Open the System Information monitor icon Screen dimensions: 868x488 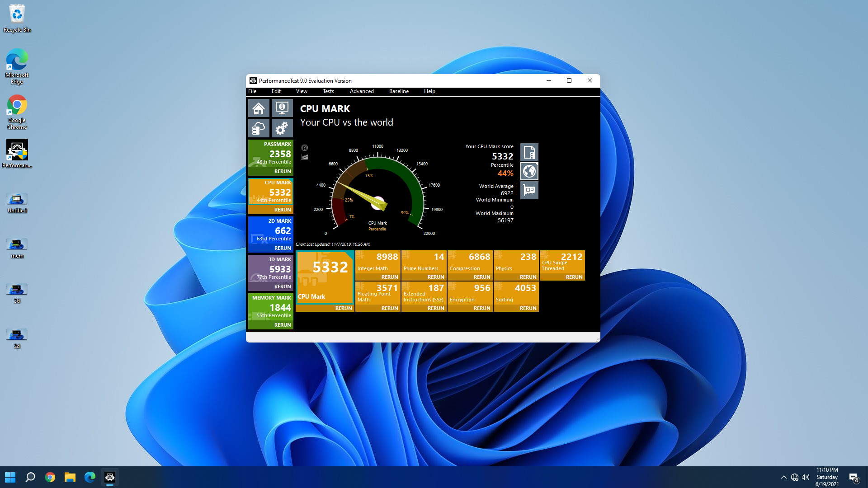click(282, 108)
